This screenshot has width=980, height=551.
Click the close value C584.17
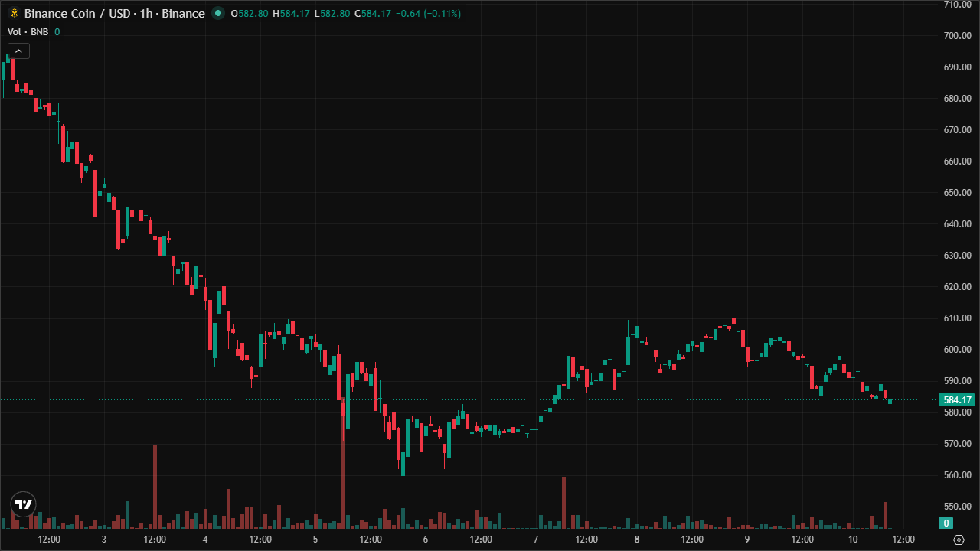click(x=373, y=14)
